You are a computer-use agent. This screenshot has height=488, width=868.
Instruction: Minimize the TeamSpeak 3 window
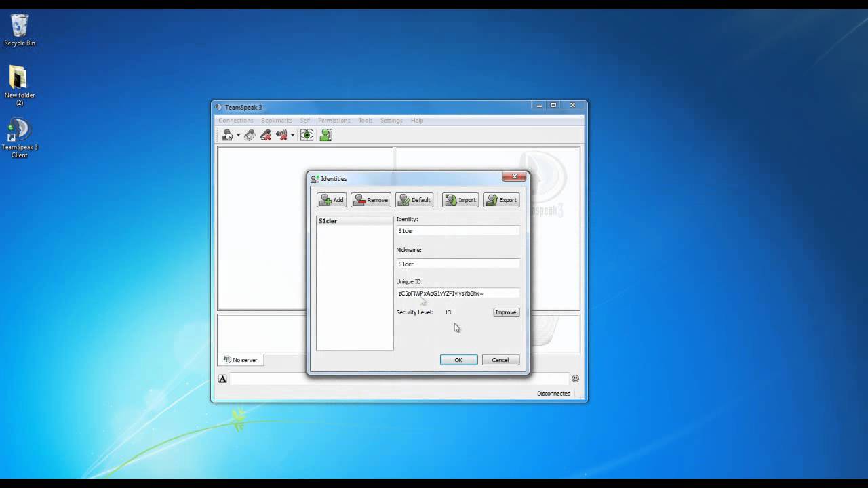[x=540, y=106]
